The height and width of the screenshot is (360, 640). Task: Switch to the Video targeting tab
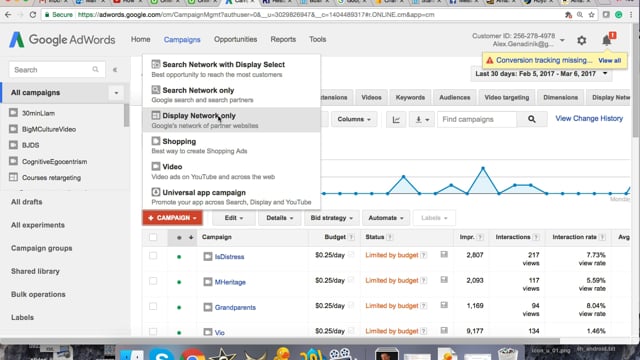point(507,97)
